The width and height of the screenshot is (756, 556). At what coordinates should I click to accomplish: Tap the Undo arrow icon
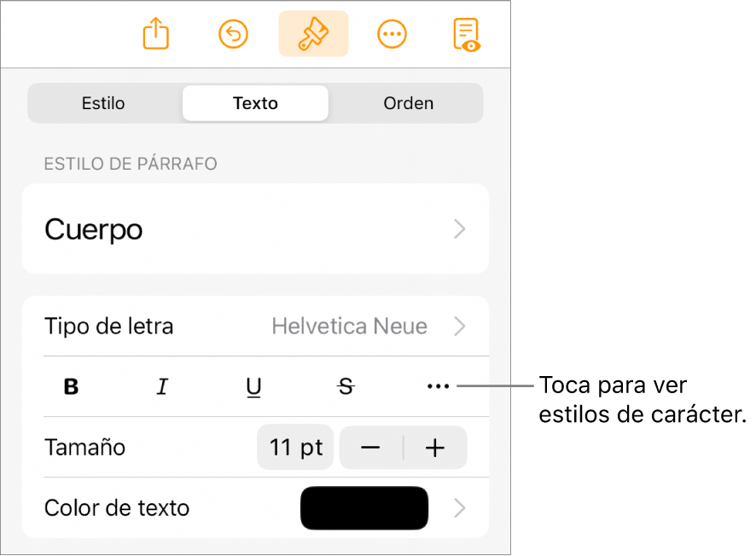233,34
